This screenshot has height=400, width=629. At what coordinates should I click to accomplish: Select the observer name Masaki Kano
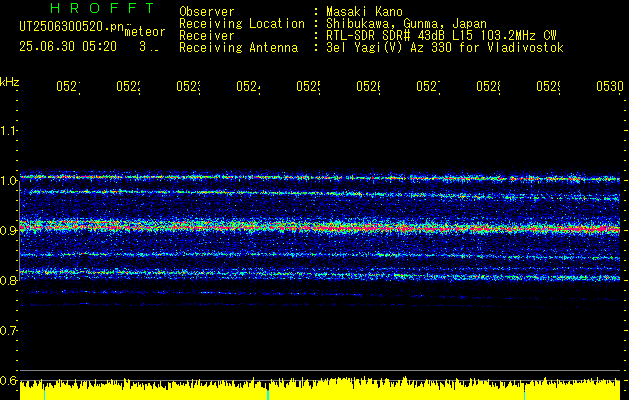pyautogui.click(x=364, y=11)
